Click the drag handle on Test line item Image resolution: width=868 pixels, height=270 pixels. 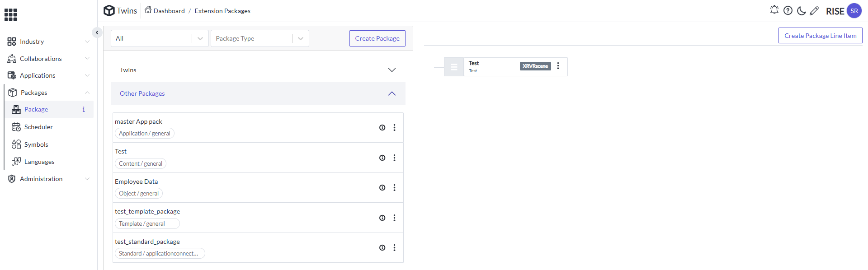tap(454, 67)
